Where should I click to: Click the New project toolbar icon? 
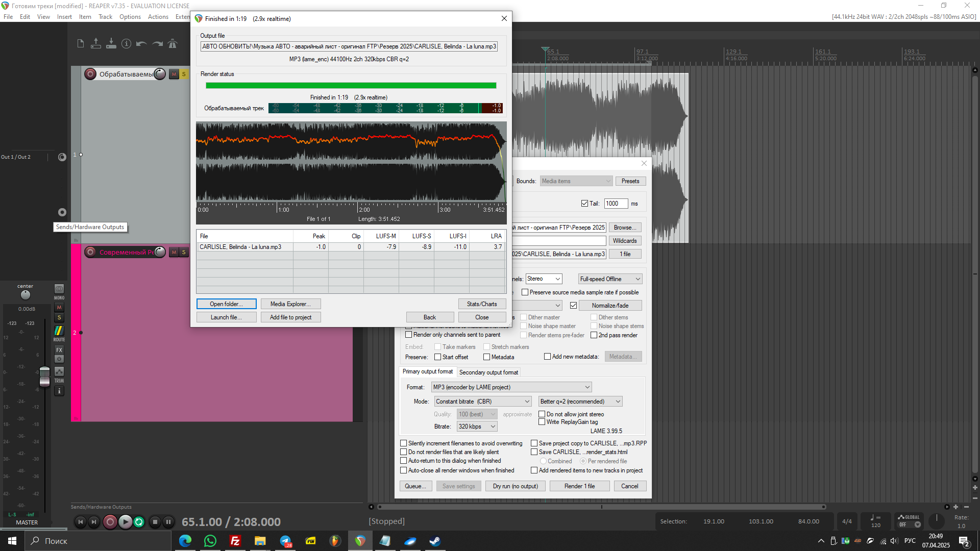[81, 44]
